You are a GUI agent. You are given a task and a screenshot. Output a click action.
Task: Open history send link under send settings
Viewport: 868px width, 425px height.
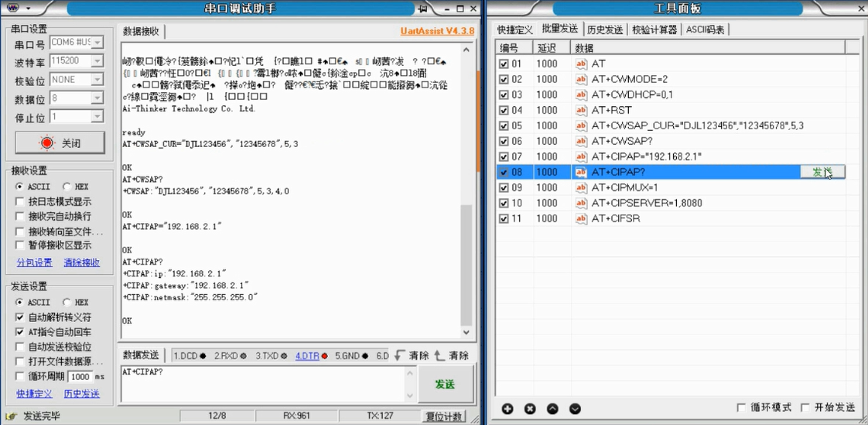pyautogui.click(x=82, y=394)
